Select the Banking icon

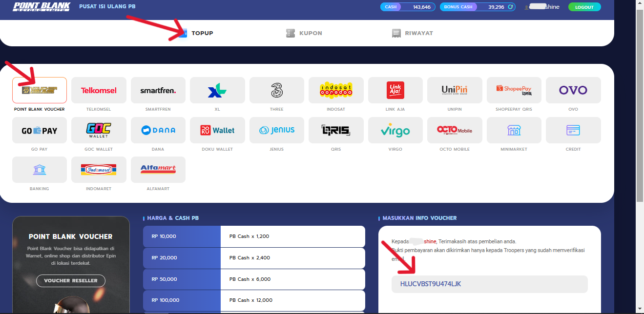point(40,170)
